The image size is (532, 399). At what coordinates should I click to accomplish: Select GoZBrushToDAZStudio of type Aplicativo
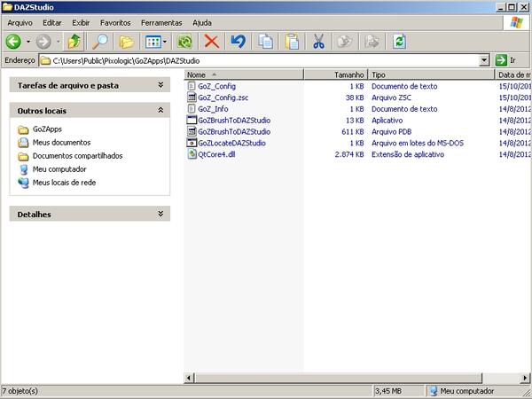pyautogui.click(x=234, y=120)
